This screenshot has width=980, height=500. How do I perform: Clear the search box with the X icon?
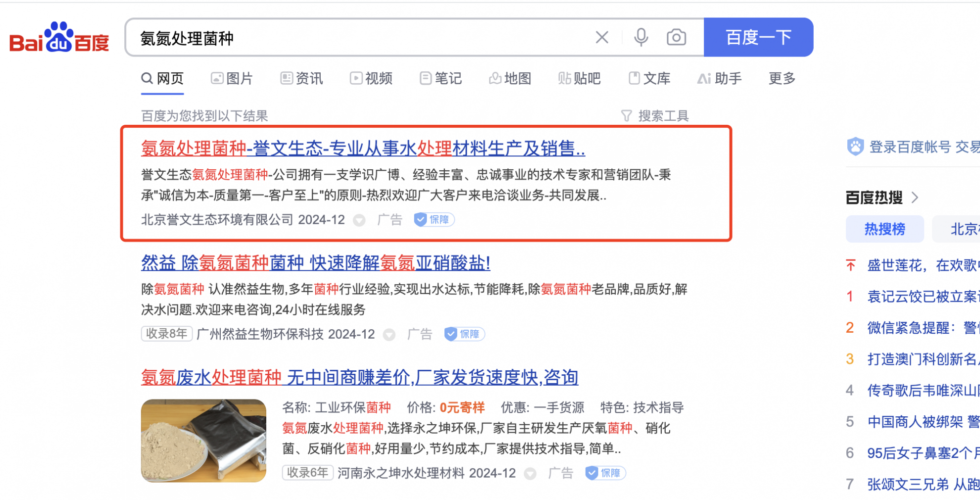[x=602, y=37]
